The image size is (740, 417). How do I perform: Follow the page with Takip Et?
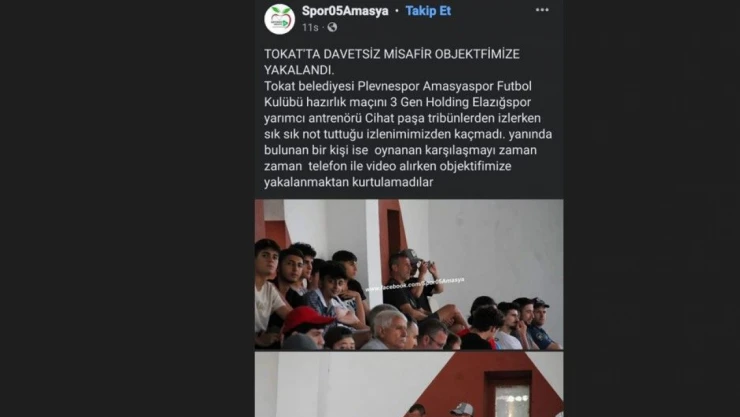click(x=428, y=11)
